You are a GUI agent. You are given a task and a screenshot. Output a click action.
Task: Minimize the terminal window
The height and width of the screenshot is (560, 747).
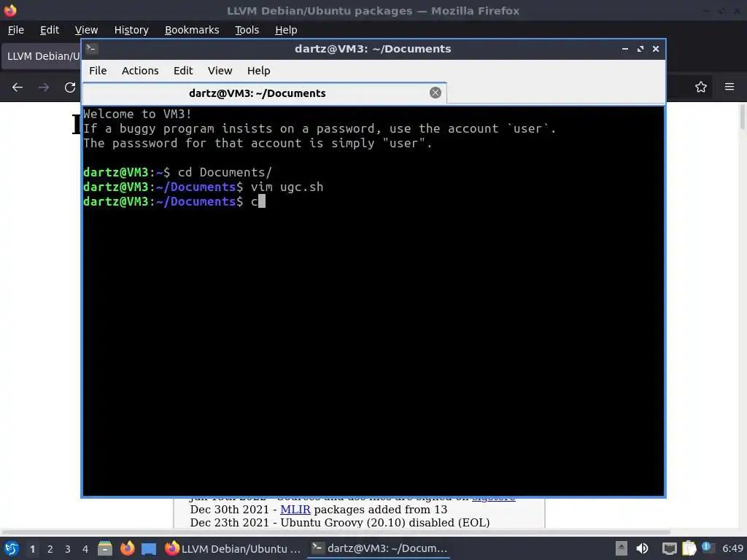pos(625,49)
